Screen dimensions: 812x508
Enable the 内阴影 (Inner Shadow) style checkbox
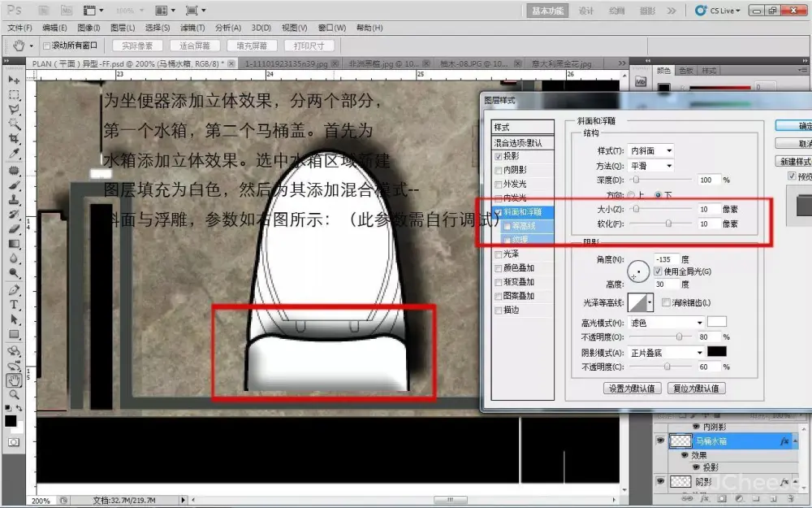[498, 170]
